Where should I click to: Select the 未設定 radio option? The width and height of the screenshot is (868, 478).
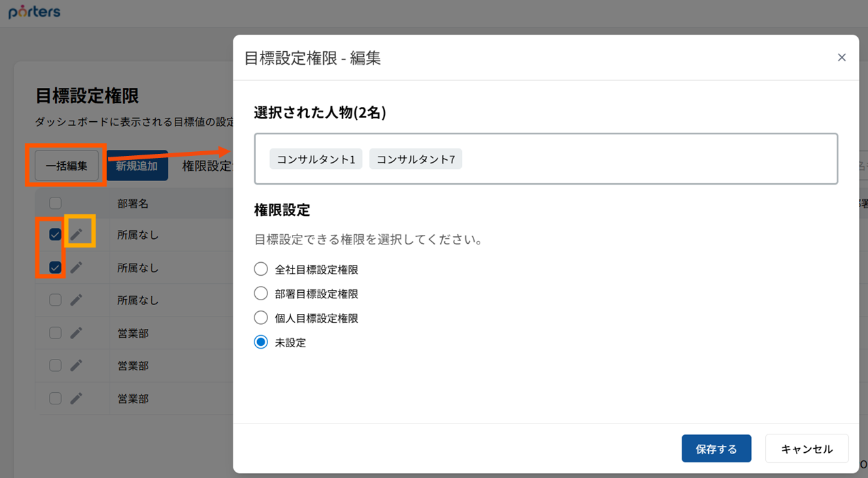(261, 342)
